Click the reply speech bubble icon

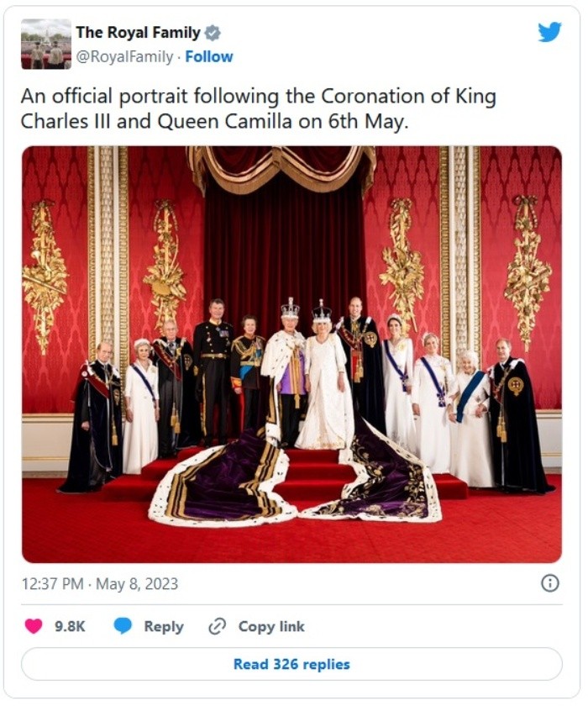pos(123,626)
